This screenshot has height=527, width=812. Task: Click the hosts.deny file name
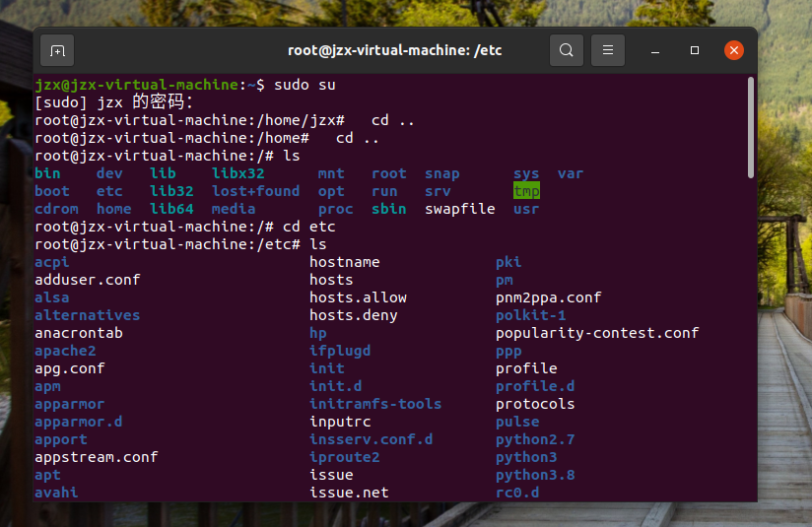click(353, 315)
